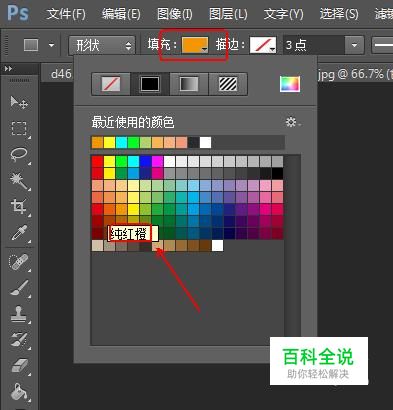Pick the orange recently used color

[97, 142]
